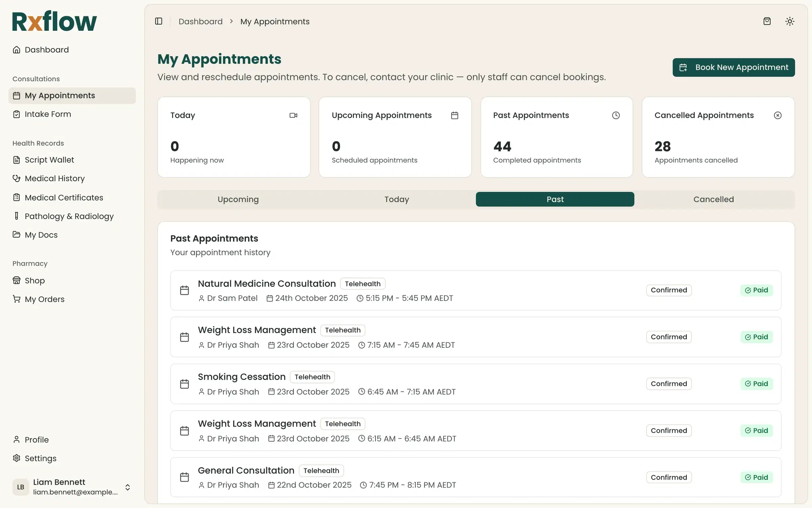812x508 pixels.
Task: Click calendar icon beside Smoking Cessation row
Action: 184,384
